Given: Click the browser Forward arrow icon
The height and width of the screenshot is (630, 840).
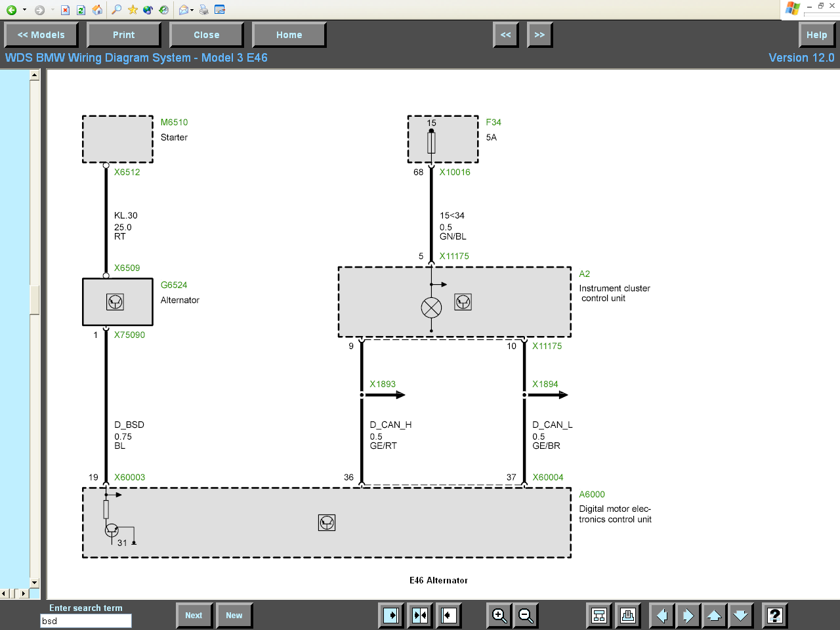Looking at the screenshot, I should 39,10.
